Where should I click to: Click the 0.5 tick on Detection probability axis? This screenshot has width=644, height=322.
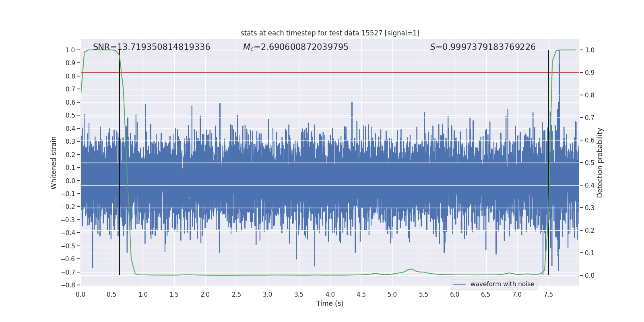[590, 163]
